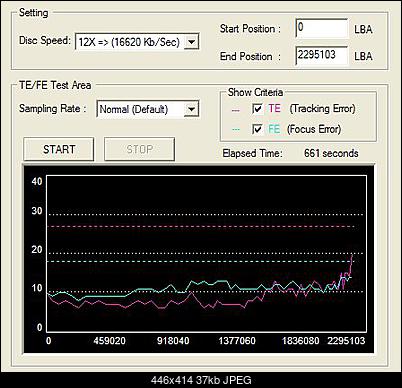Click the disabled STOP button
The width and height of the screenshot is (402, 388).
pos(139,149)
